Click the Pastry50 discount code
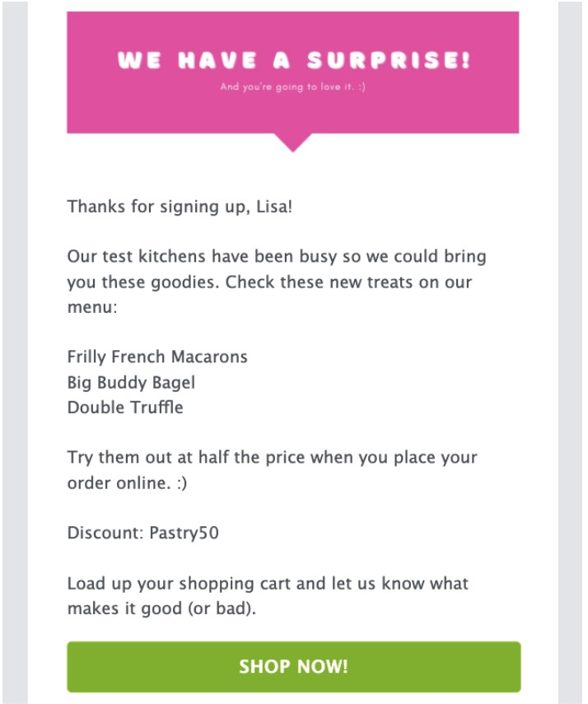Image resolution: width=588 pixels, height=704 pixels. point(184,533)
